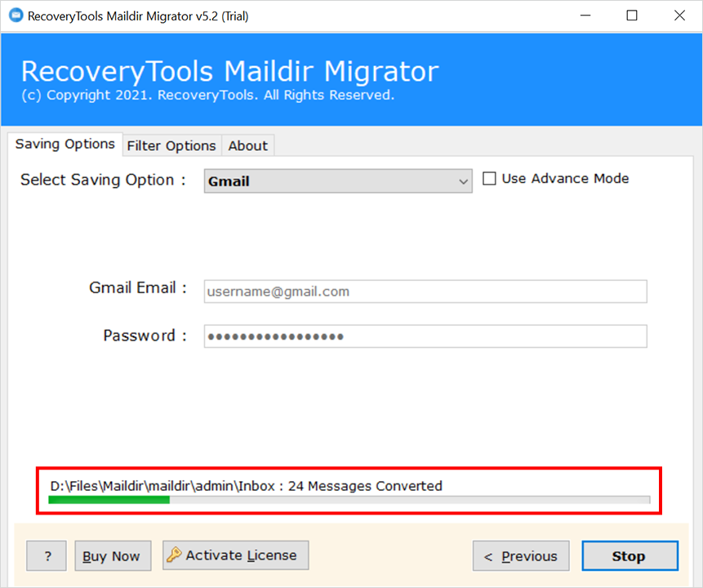Viewport: 703px width, 588px height.
Task: Go to the About tab
Action: pos(247,146)
